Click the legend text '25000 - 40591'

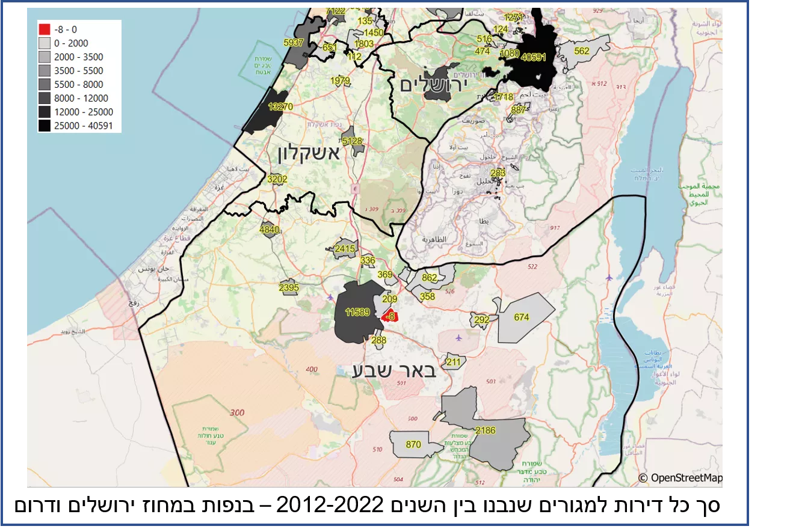coord(85,126)
